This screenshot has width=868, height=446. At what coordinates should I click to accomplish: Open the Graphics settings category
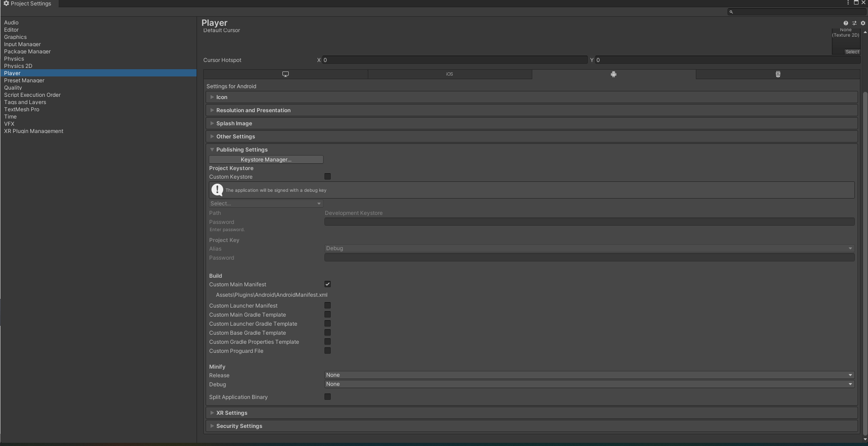[15, 37]
